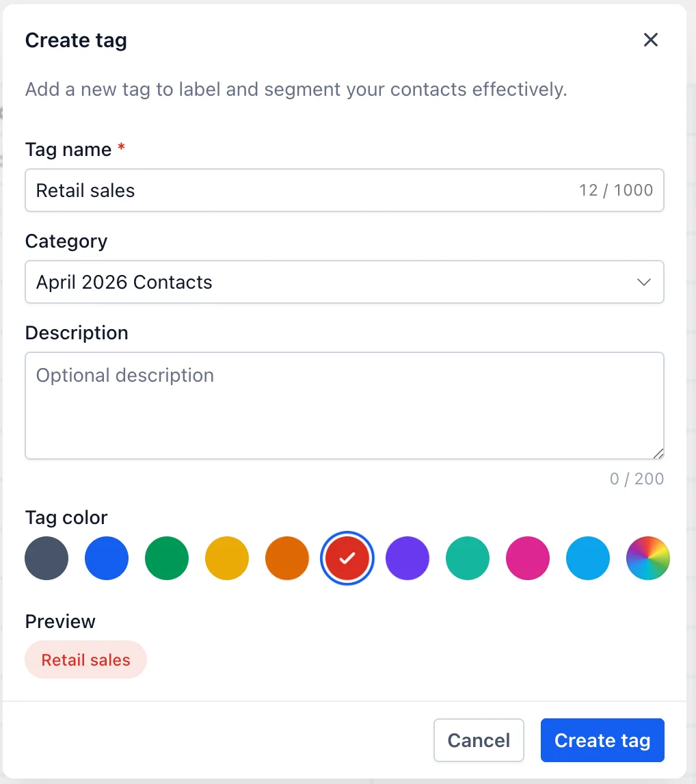Image resolution: width=696 pixels, height=784 pixels.
Task: Open the rainbow custom color picker
Action: click(x=648, y=558)
